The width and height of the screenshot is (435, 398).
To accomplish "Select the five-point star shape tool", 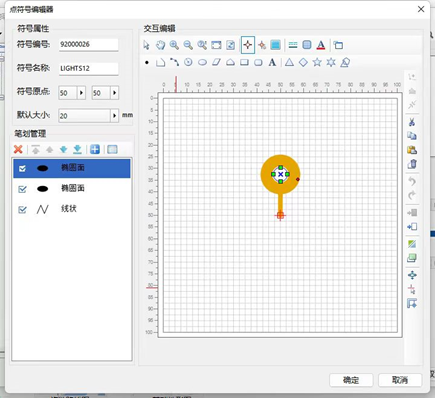I will [317, 62].
